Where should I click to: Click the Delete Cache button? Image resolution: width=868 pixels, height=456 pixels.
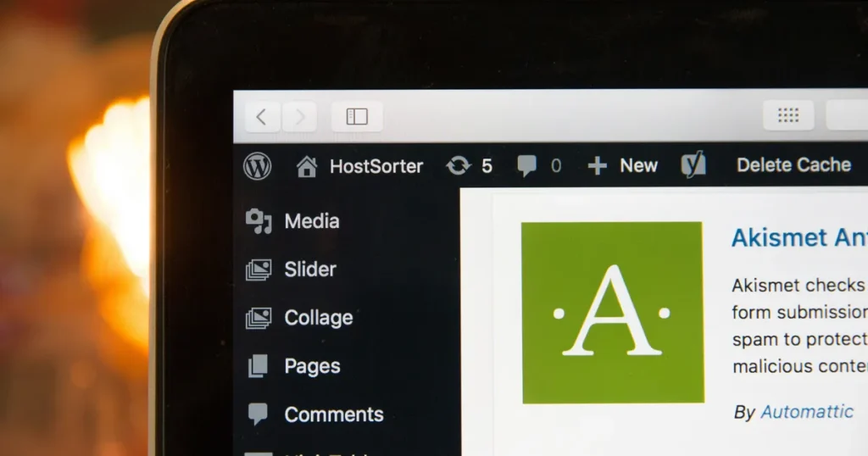(x=793, y=165)
